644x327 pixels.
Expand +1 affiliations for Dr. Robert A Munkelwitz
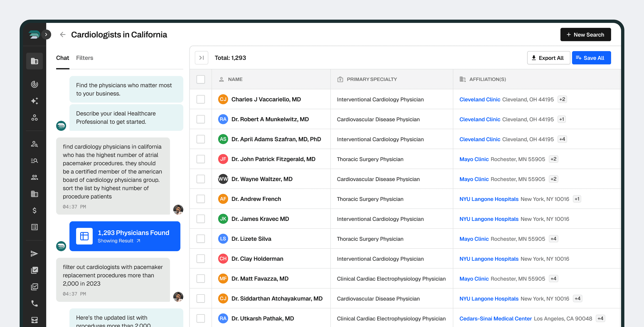coord(562,119)
